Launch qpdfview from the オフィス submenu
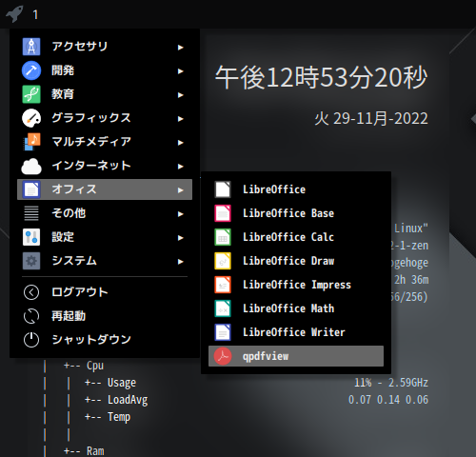 296,356
